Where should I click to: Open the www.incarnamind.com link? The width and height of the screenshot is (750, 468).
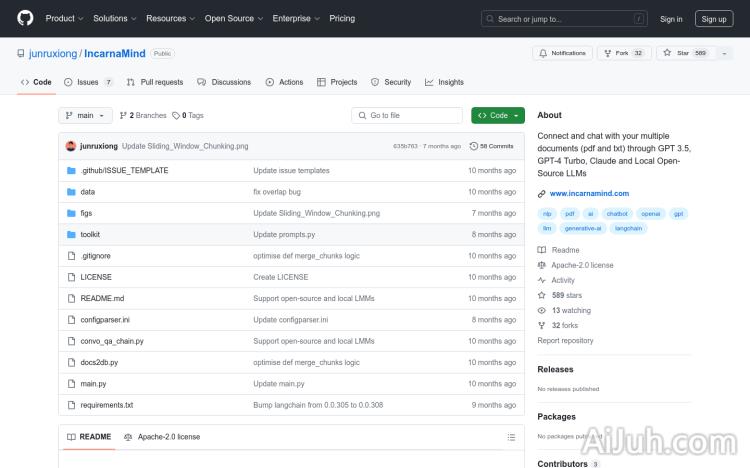click(589, 193)
